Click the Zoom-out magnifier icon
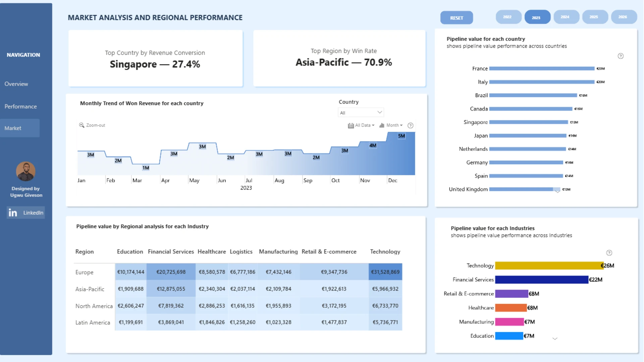This screenshot has width=644, height=362. pyautogui.click(x=82, y=125)
